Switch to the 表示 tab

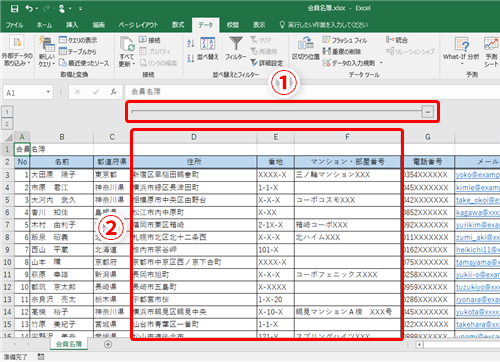(x=259, y=25)
